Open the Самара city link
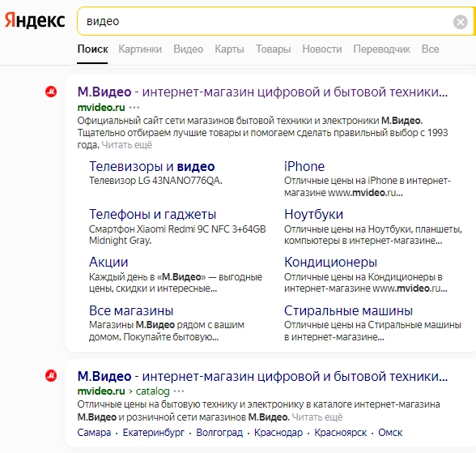 click(94, 433)
